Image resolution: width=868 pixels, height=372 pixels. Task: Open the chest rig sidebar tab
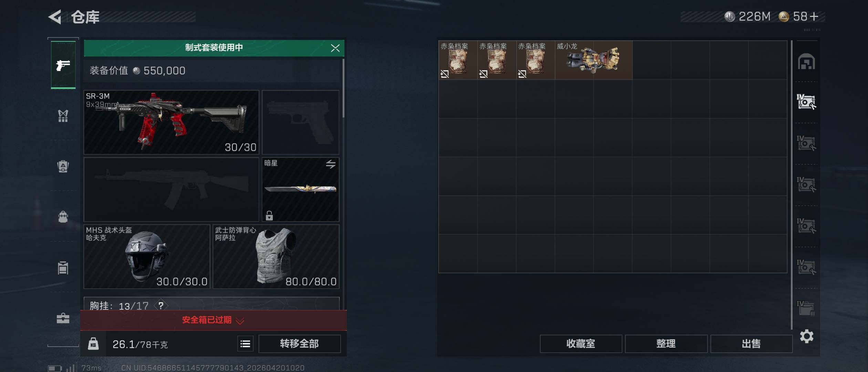point(63,116)
